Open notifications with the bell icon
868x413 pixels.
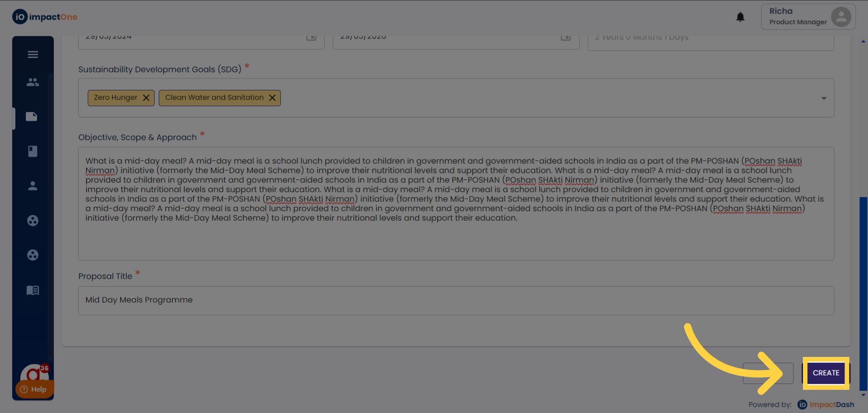(740, 17)
